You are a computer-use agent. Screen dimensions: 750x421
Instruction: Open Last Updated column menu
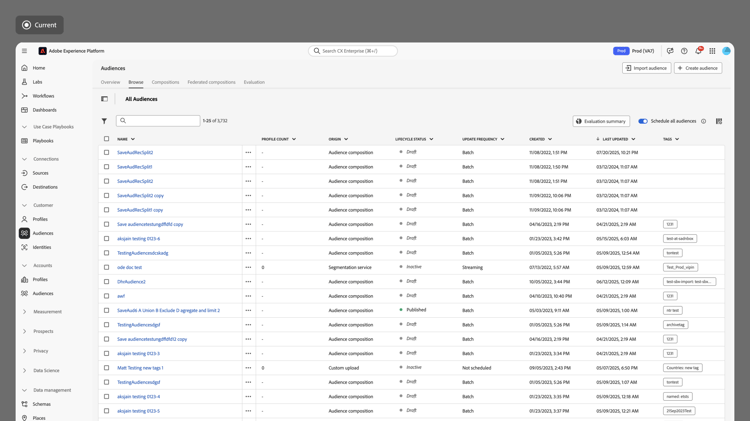coord(633,139)
